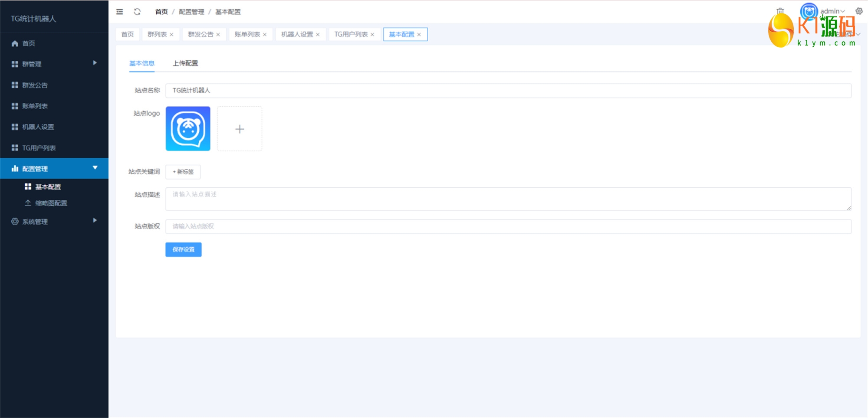Click the sidebar icon next to 群发公告
This screenshot has height=418, width=868.
click(x=15, y=85)
